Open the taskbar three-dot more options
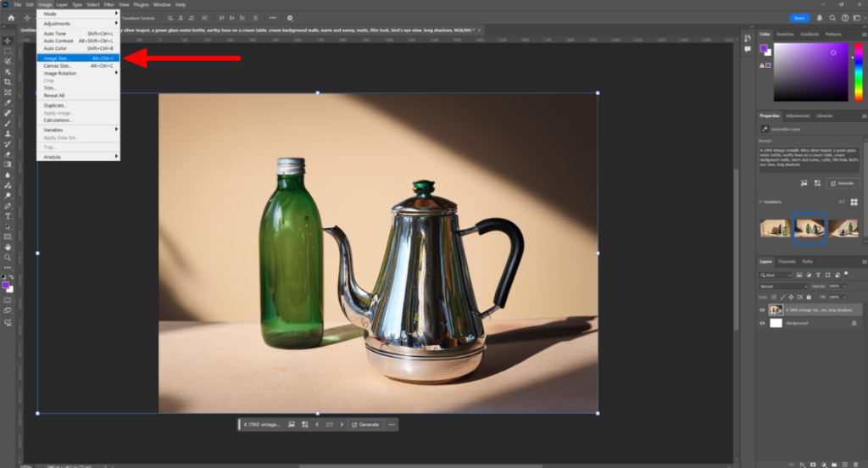The image size is (868, 468). (392, 425)
